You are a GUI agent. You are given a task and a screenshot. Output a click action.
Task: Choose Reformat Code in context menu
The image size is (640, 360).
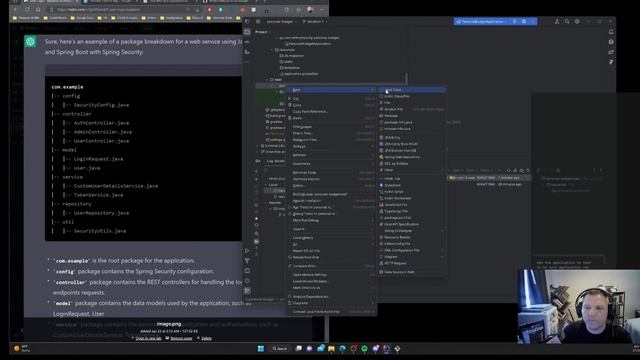(x=331, y=173)
